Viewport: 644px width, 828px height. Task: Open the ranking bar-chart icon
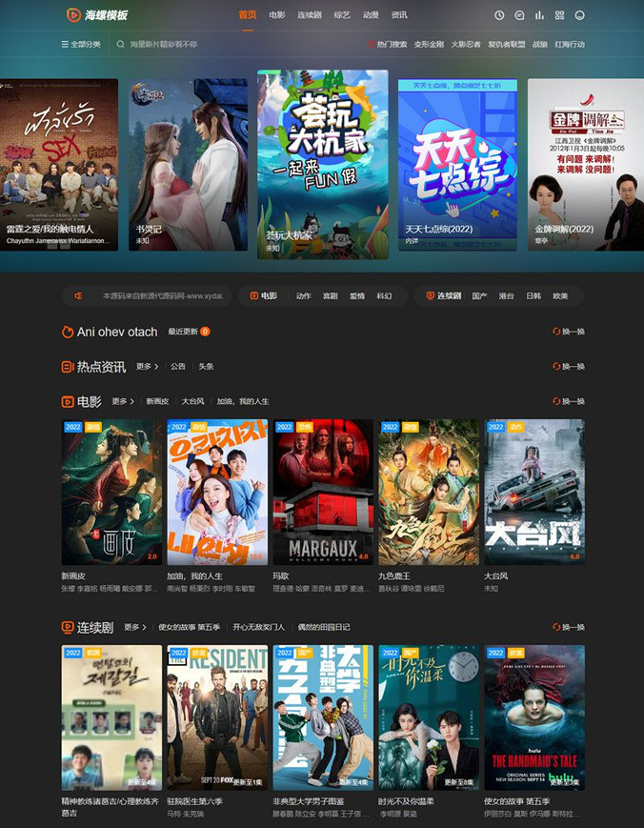[x=539, y=15]
